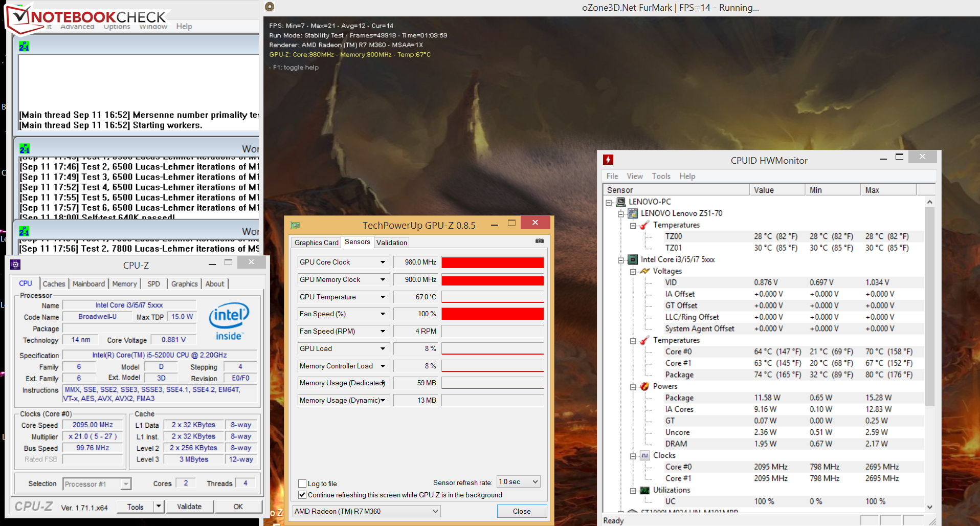The width and height of the screenshot is (980, 526).
Task: Click the GPU Core Clock red graph bar
Action: click(493, 262)
